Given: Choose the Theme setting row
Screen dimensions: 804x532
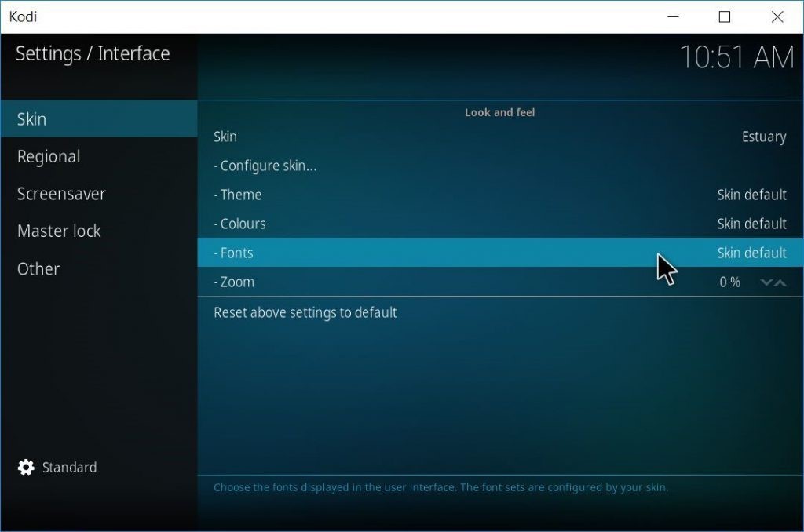Looking at the screenshot, I should (x=500, y=195).
